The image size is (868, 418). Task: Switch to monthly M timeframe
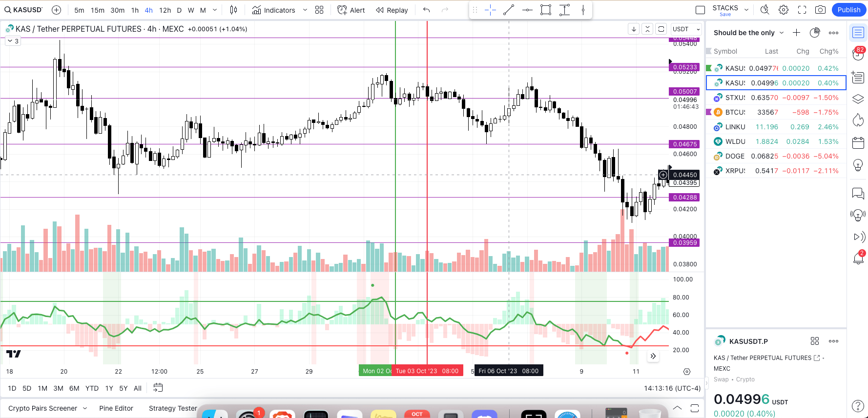[203, 10]
